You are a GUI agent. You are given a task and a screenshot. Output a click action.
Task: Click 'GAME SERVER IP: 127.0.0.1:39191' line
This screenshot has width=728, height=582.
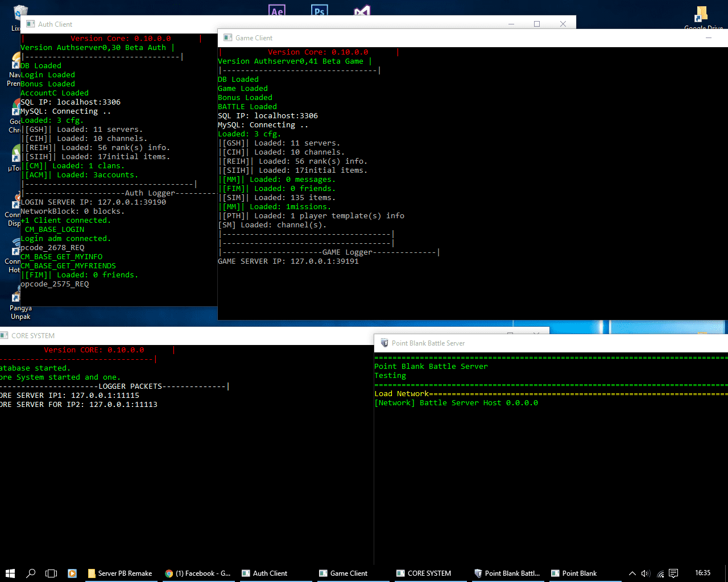[288, 261]
